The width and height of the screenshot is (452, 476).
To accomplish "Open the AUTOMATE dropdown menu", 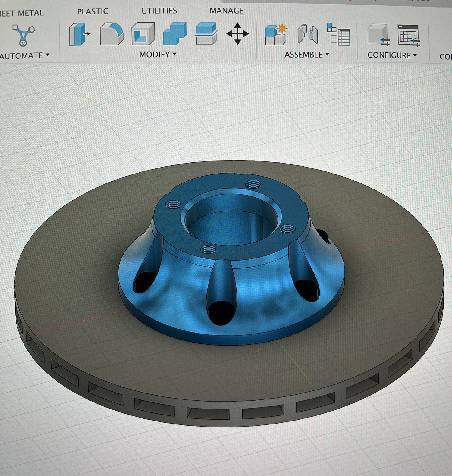I will coord(25,56).
